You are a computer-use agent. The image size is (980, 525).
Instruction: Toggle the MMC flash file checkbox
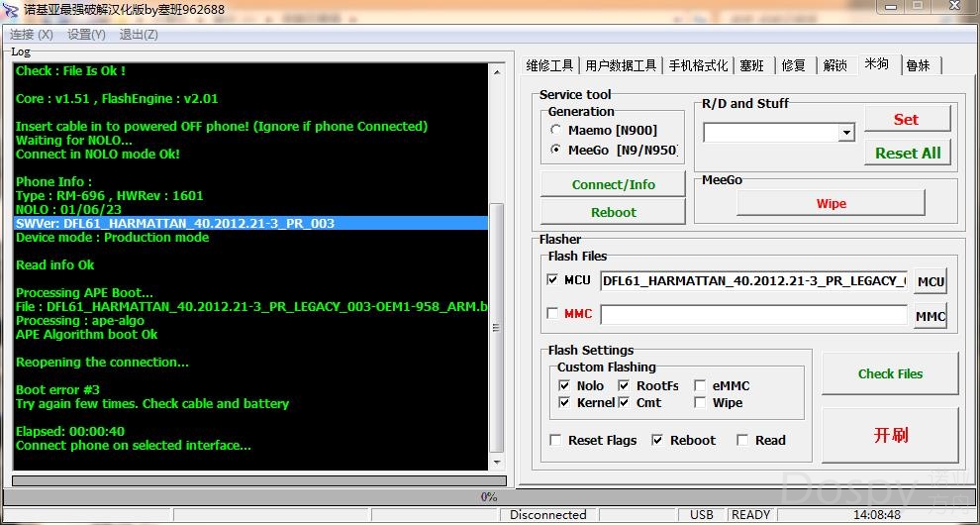tap(552, 313)
